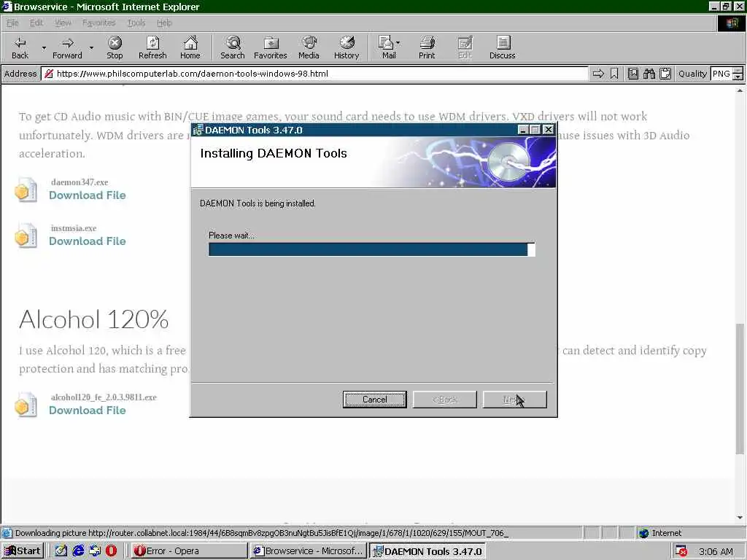Click the installation progress bar
Screen dimensions: 747x560
[x=371, y=249]
